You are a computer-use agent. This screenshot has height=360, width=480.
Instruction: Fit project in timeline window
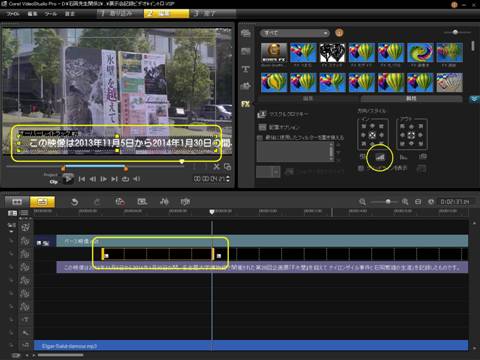(418, 202)
